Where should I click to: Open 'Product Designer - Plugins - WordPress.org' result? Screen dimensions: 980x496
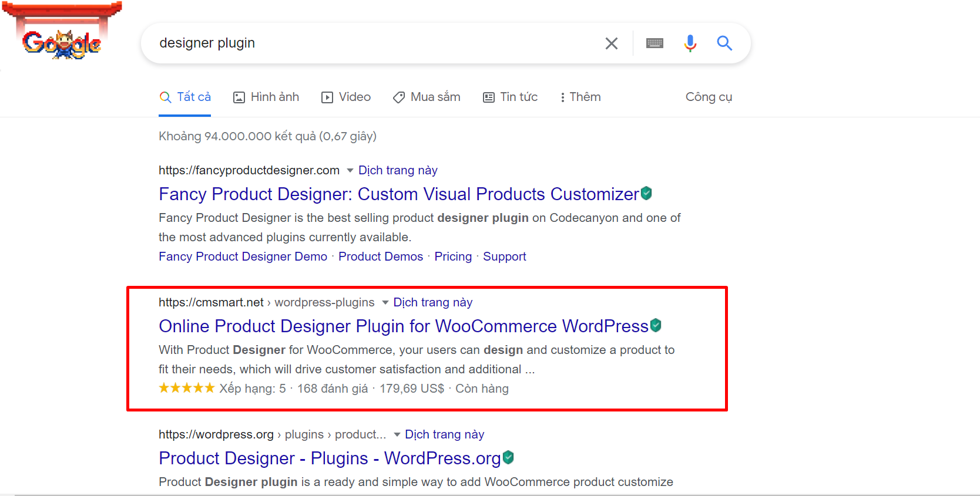tap(330, 458)
